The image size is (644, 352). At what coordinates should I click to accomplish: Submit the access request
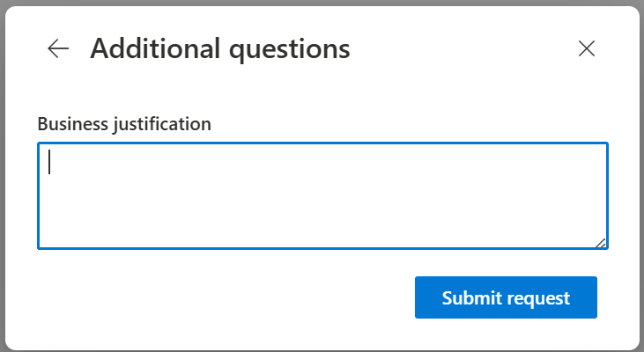click(506, 297)
